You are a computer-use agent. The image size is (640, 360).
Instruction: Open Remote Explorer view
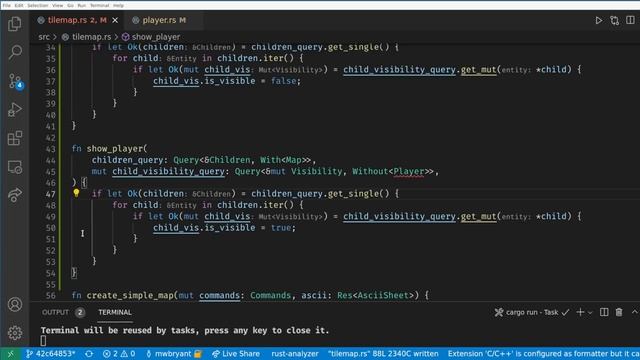click(x=15, y=167)
